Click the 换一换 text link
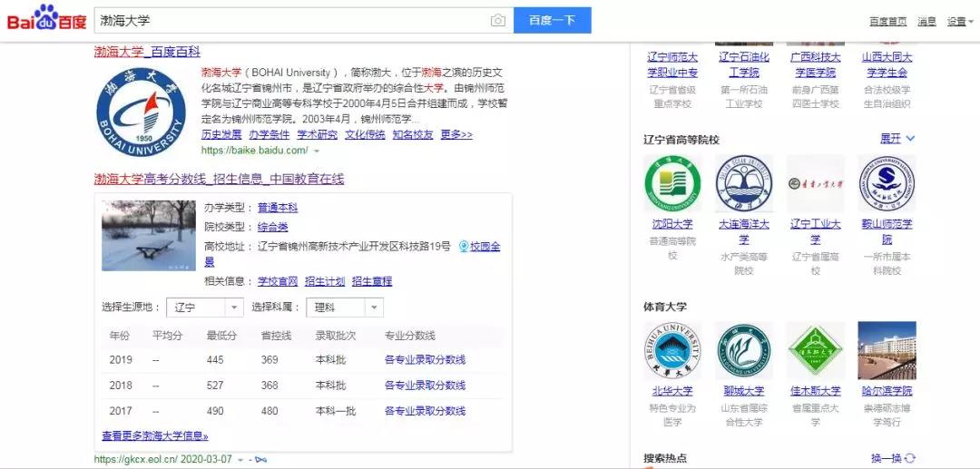Image resolution: width=980 pixels, height=469 pixels. 887,458
